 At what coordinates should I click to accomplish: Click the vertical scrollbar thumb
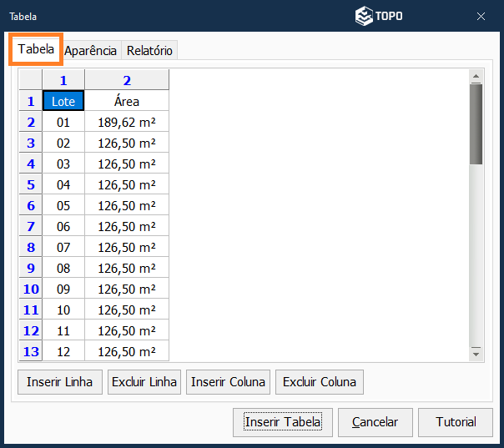pyautogui.click(x=476, y=123)
